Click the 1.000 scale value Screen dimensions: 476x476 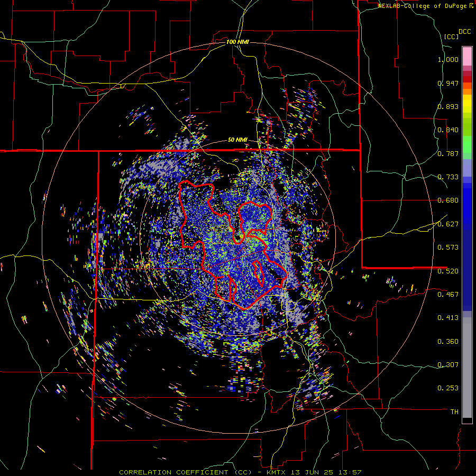click(448, 59)
